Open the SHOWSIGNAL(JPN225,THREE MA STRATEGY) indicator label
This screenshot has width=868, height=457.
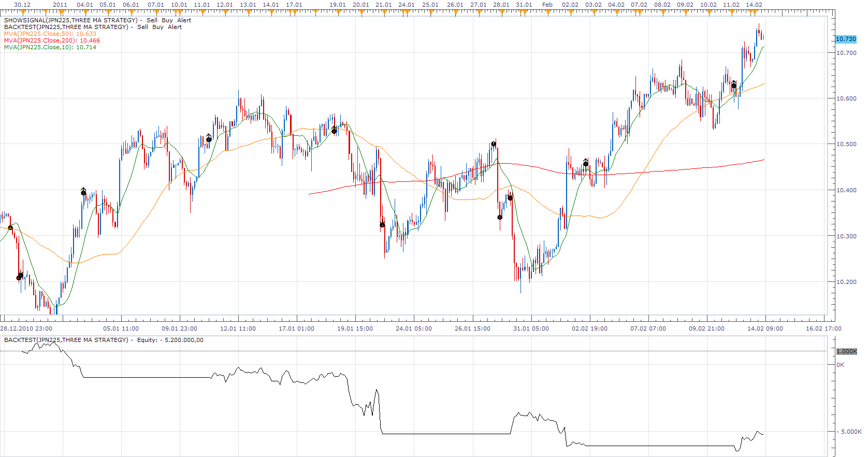[70, 20]
